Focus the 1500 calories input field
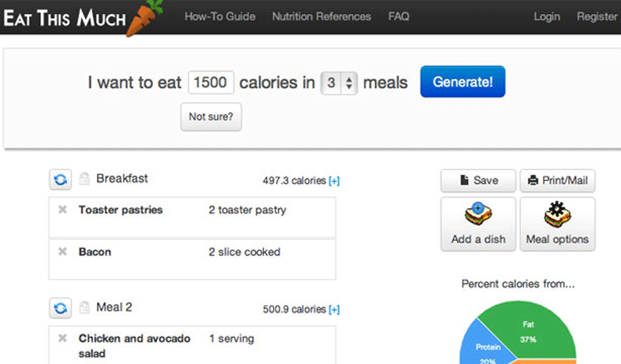Image resolution: width=621 pixels, height=364 pixels. coord(210,82)
